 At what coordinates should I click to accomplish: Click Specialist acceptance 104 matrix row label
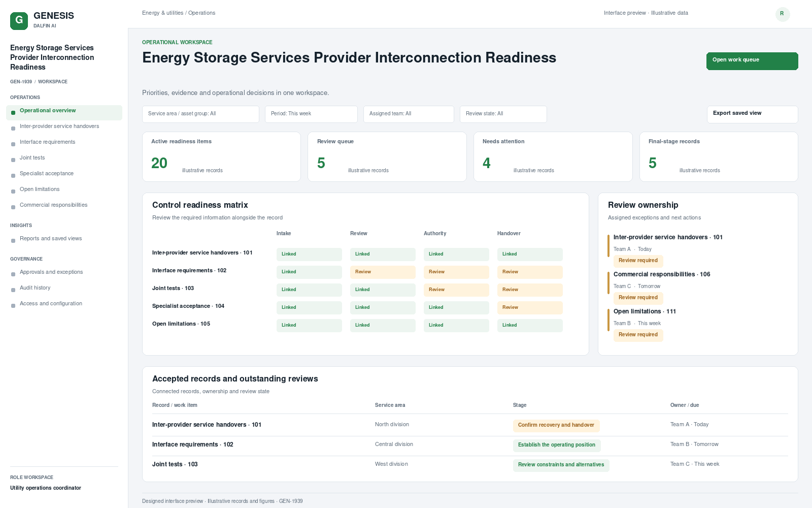coord(188,306)
